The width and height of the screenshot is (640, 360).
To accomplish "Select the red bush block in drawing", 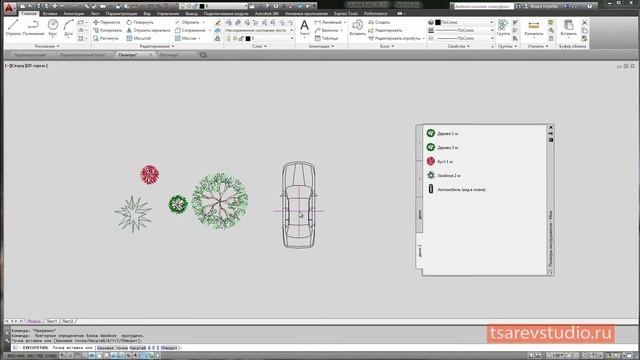I will click(150, 174).
